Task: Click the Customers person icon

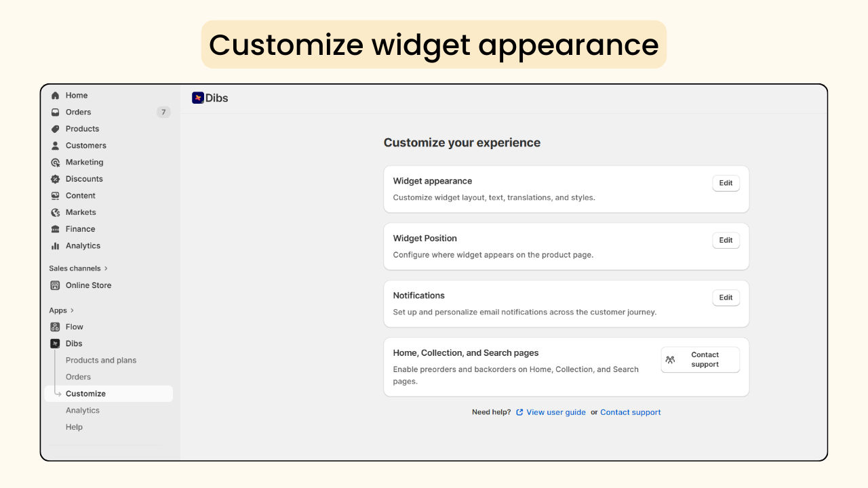Action: coord(55,145)
